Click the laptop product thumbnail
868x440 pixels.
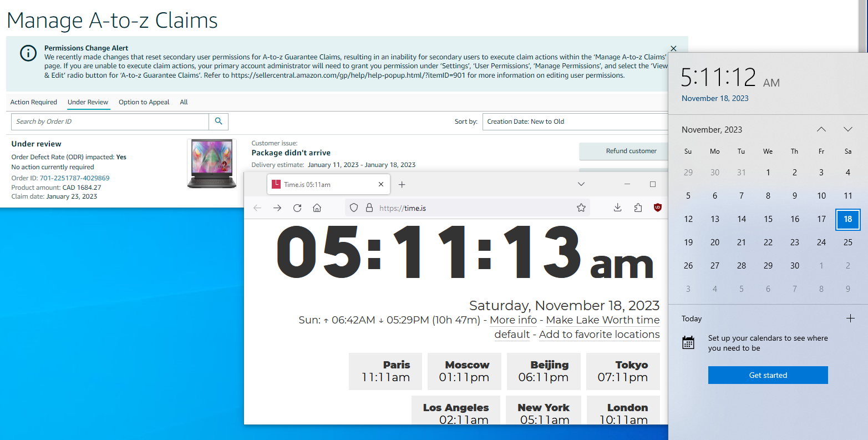tap(212, 163)
